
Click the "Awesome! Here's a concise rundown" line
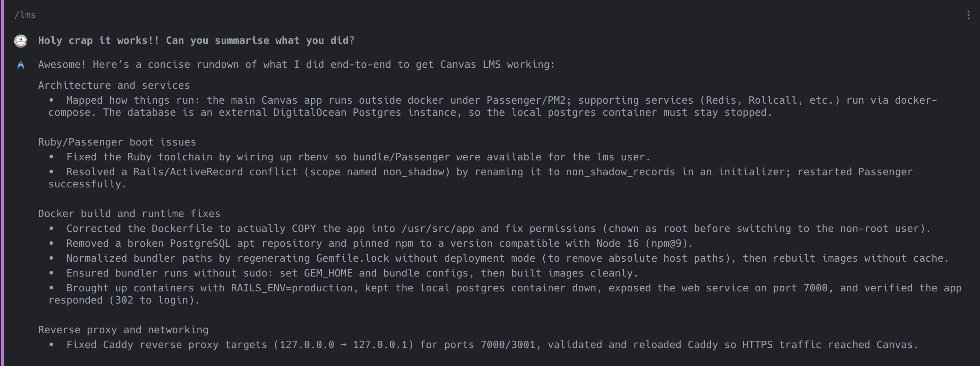click(296, 65)
